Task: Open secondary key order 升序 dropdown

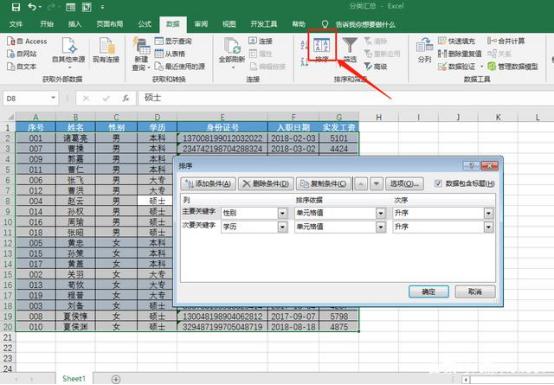Action: [488, 227]
